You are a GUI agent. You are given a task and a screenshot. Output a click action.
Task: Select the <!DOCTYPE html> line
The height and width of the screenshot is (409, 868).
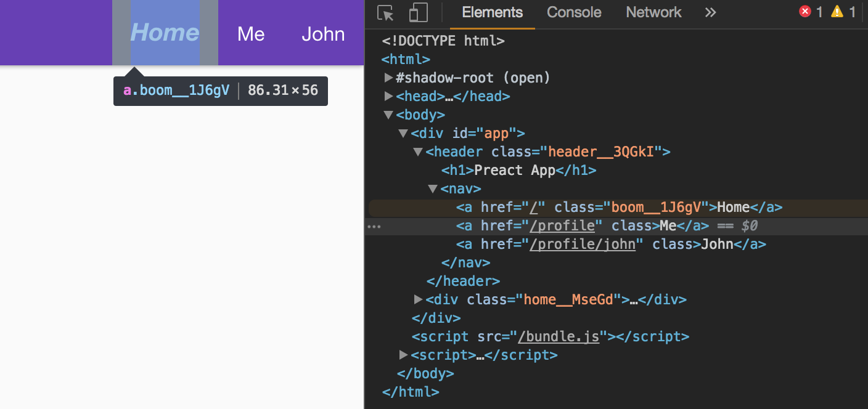coord(443,41)
